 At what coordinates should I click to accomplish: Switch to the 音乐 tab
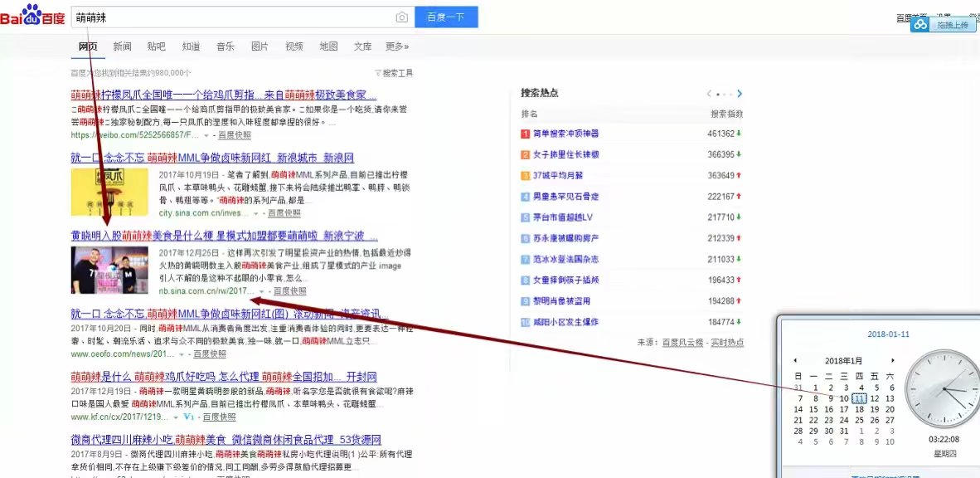coord(226,46)
